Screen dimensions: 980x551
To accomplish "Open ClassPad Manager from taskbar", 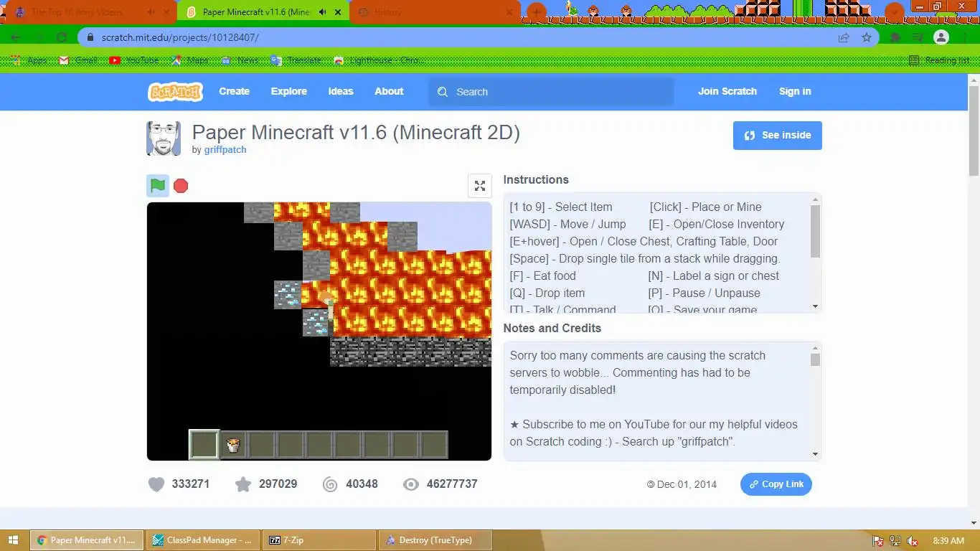I will pos(203,540).
